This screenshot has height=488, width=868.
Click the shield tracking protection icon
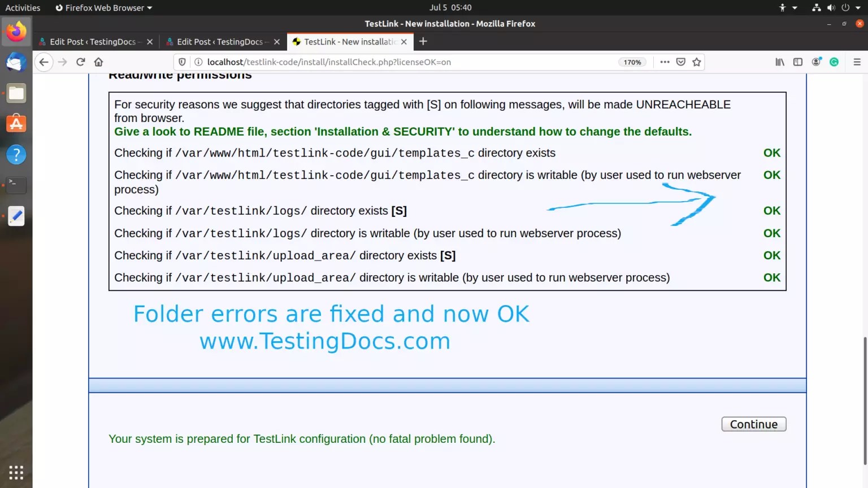[181, 62]
